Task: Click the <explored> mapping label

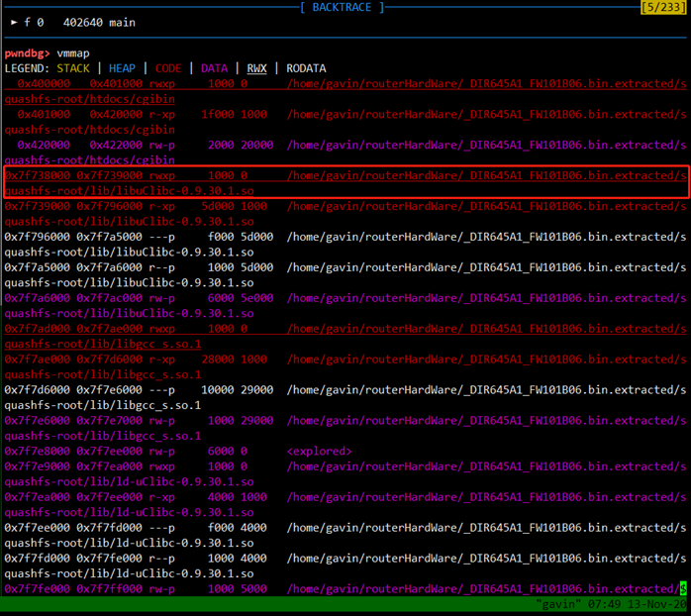Action: tap(319, 451)
